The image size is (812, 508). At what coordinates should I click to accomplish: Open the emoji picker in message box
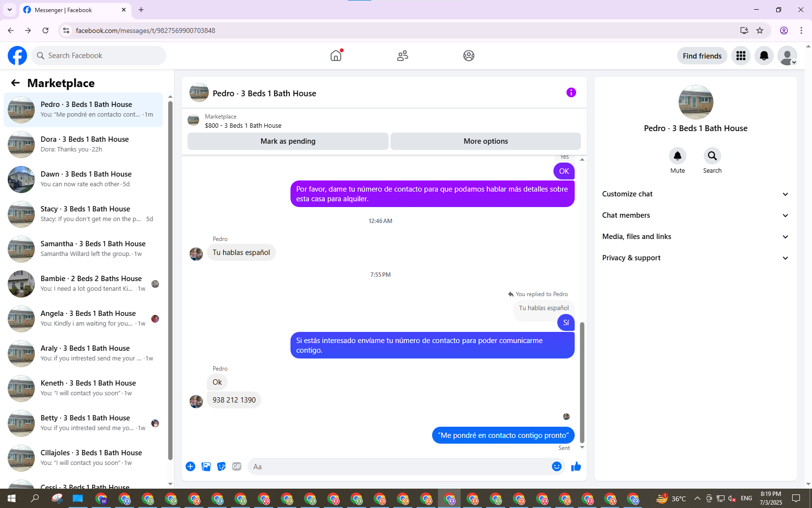click(x=557, y=466)
